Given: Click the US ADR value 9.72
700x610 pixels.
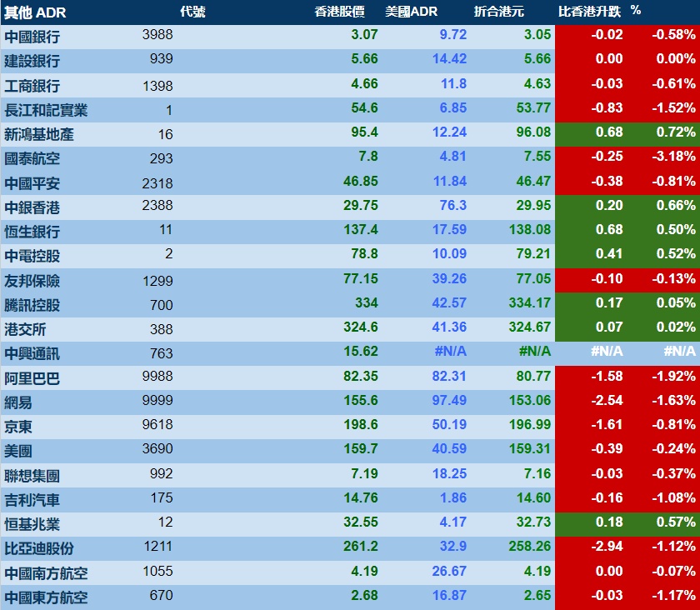Looking at the screenshot, I should point(452,34).
